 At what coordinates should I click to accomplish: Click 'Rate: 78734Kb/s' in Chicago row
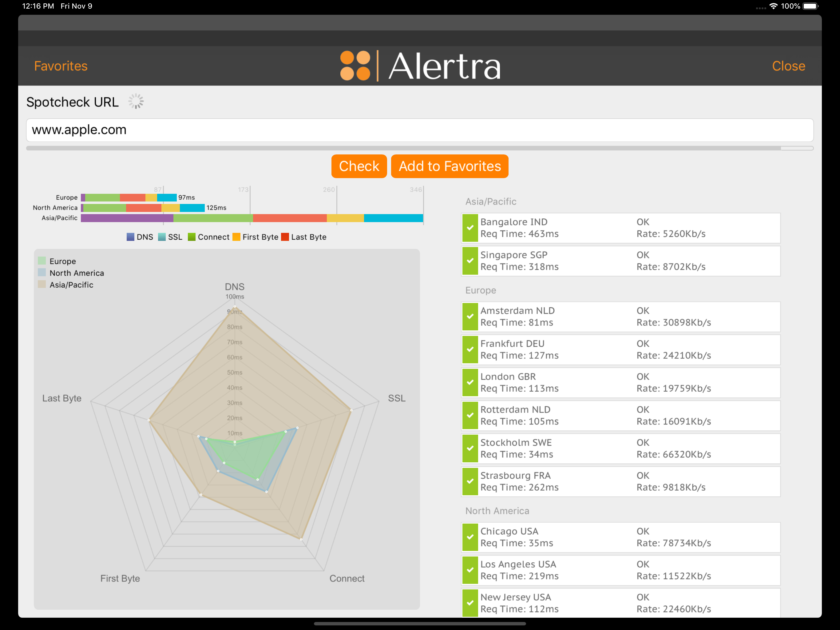pos(674,543)
